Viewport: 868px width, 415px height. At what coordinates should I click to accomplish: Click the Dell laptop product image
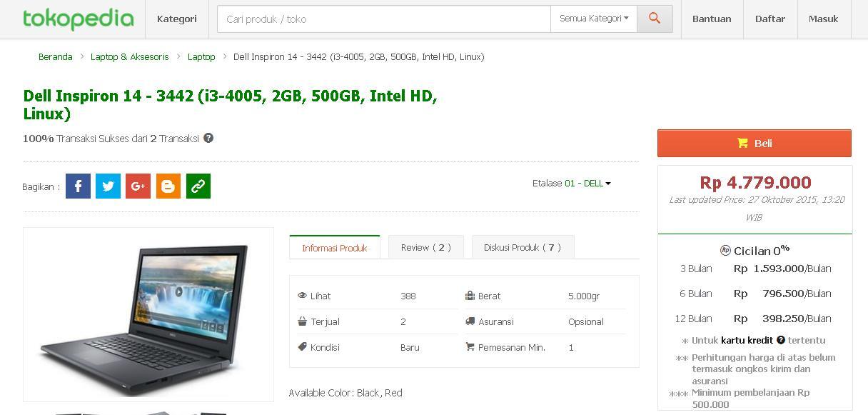(148, 314)
